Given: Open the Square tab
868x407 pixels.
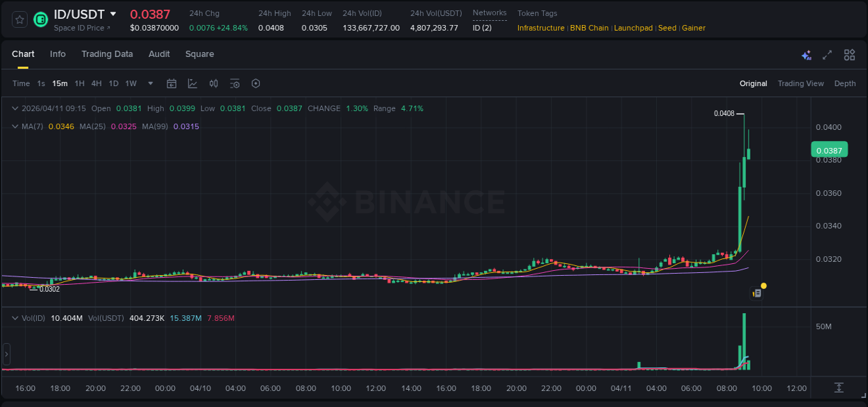Looking at the screenshot, I should pos(199,54).
